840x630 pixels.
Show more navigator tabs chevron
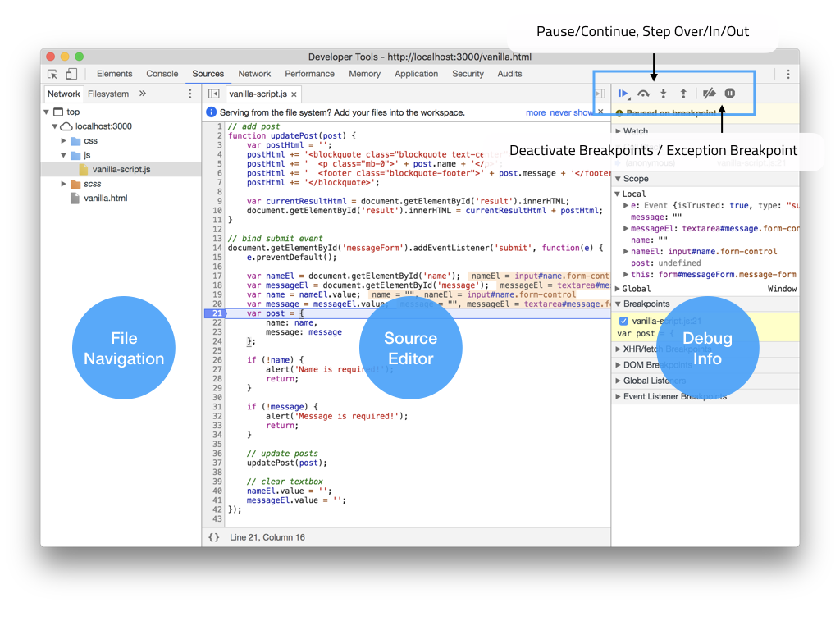point(143,94)
